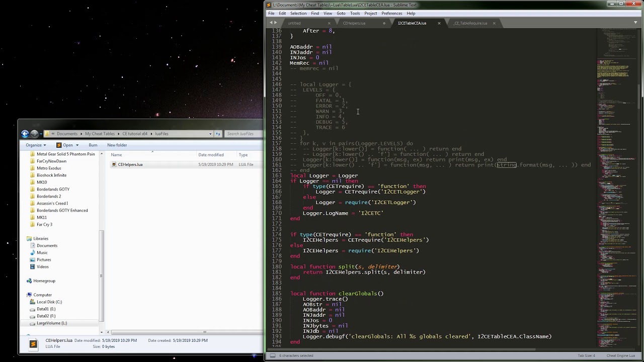Open the Selection menu
The width and height of the screenshot is (644, 362).
click(298, 14)
